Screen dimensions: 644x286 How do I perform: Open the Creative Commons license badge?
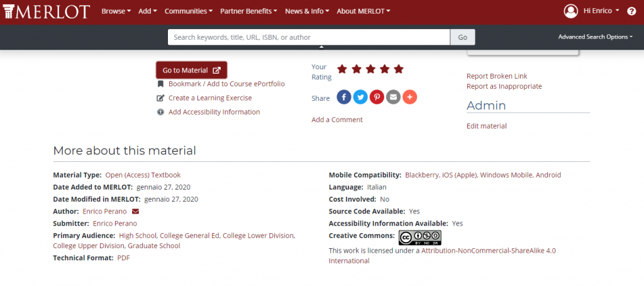[x=419, y=237]
